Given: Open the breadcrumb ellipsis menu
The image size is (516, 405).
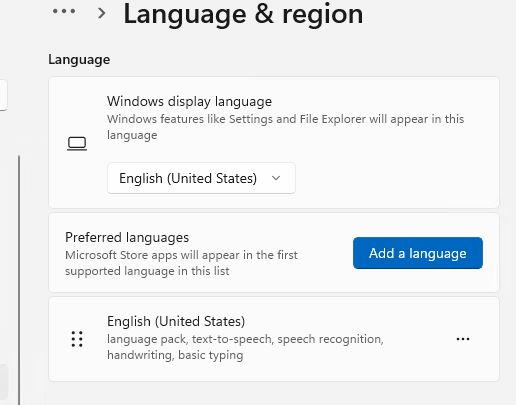Looking at the screenshot, I should tap(64, 12).
